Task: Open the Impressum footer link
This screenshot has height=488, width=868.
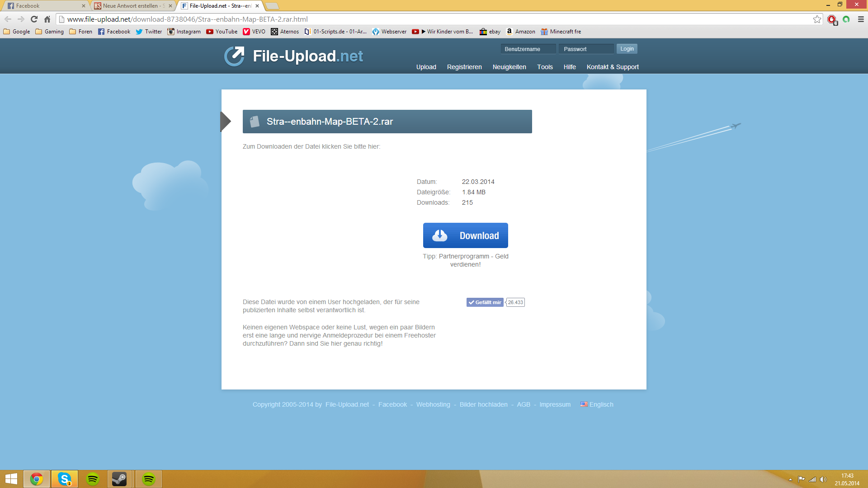Action: (555, 404)
